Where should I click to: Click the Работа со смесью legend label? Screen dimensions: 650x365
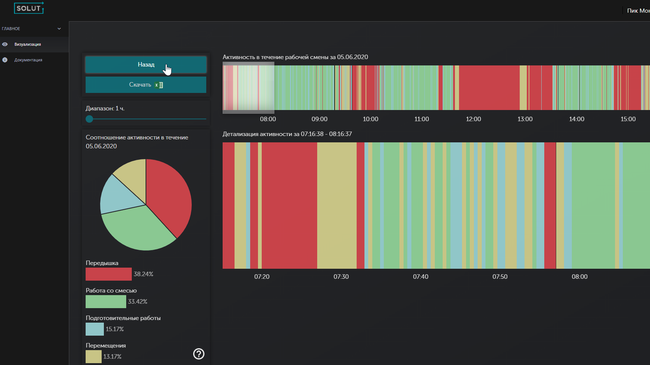click(x=111, y=290)
